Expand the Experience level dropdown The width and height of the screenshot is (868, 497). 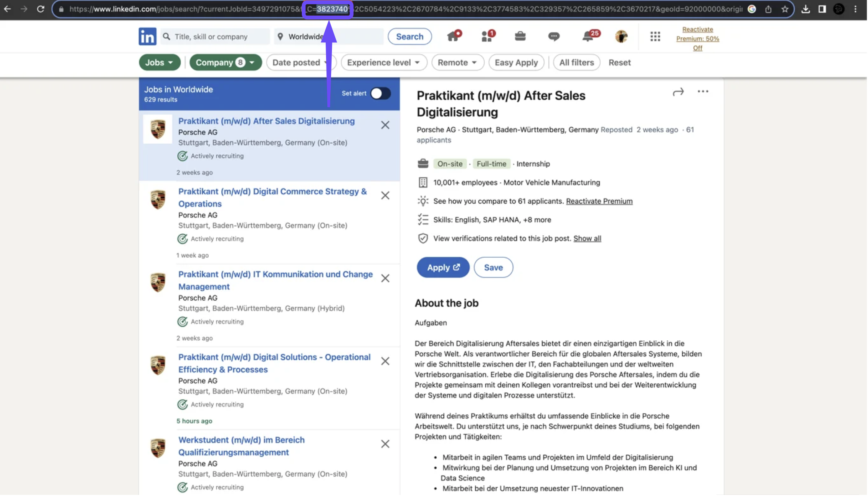(x=383, y=62)
